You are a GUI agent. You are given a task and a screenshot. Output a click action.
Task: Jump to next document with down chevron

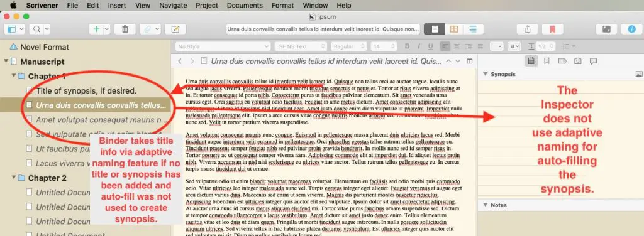[x=458, y=62]
